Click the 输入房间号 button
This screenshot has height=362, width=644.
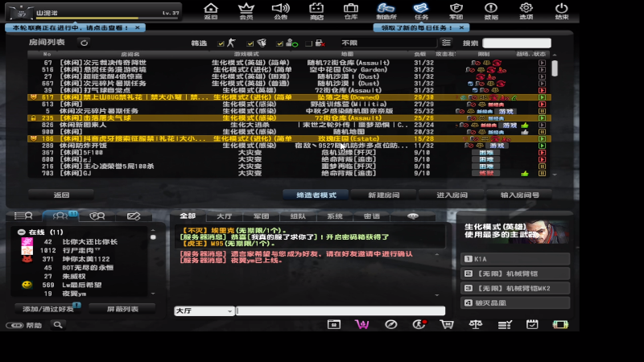tap(519, 195)
